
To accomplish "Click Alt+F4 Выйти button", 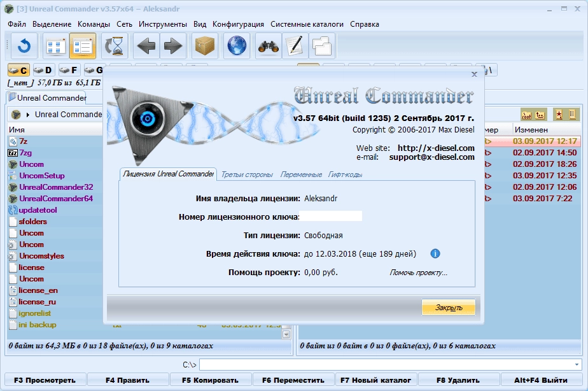I will pyautogui.click(x=541, y=380).
